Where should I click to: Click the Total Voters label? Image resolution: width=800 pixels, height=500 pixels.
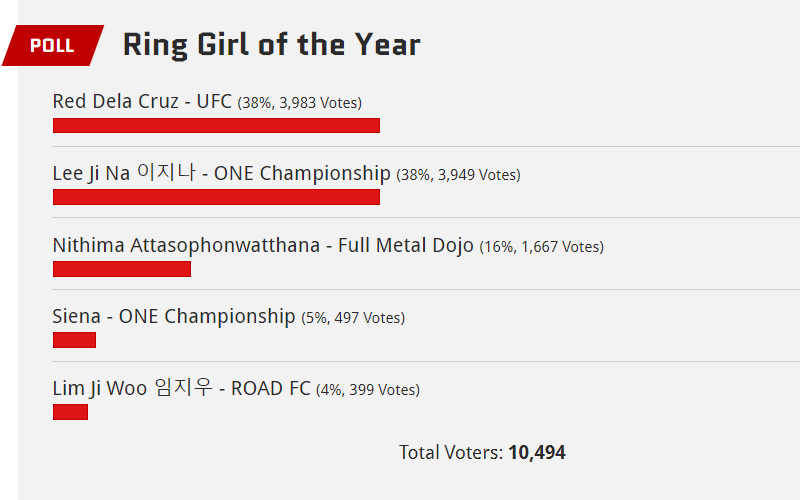(451, 453)
